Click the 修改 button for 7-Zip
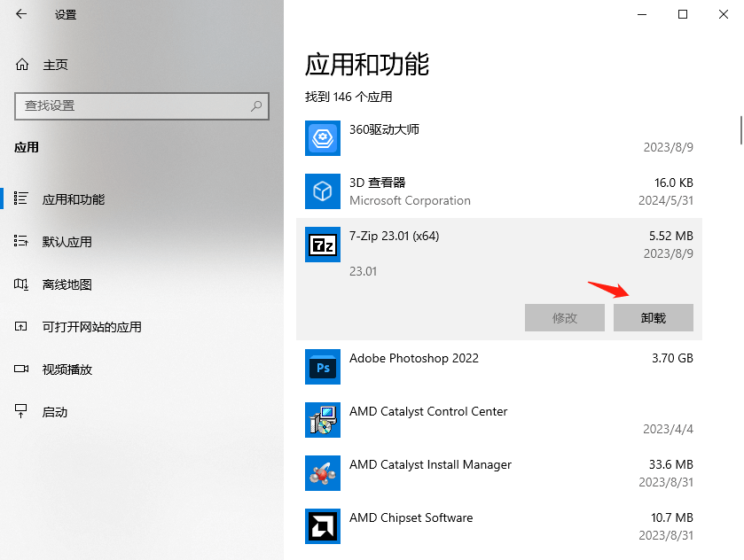The width and height of the screenshot is (744, 560). (565, 317)
